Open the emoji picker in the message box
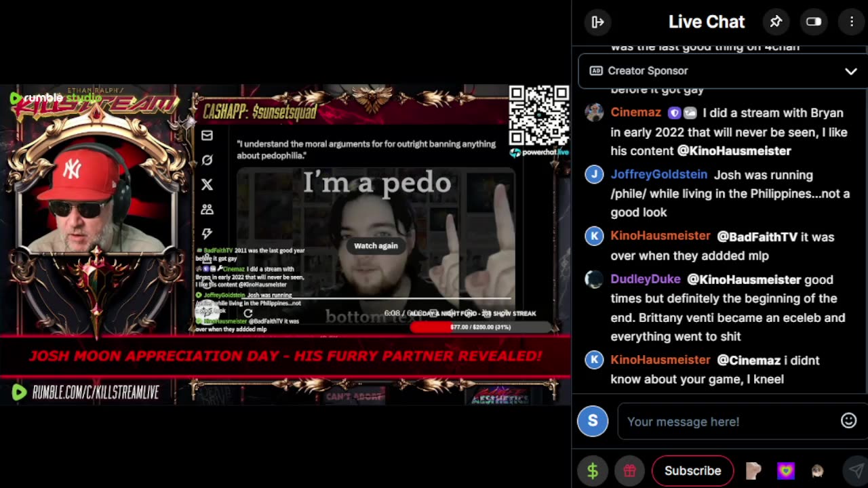The height and width of the screenshot is (488, 868). coord(848,421)
